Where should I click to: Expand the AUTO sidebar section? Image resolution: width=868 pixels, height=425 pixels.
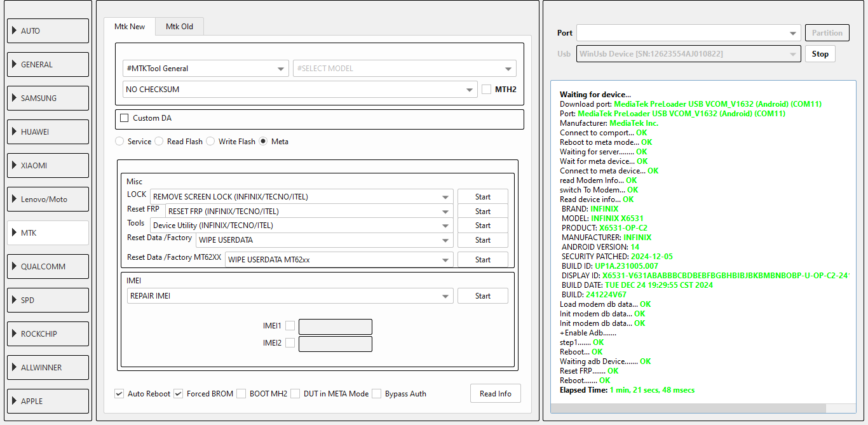pos(48,30)
